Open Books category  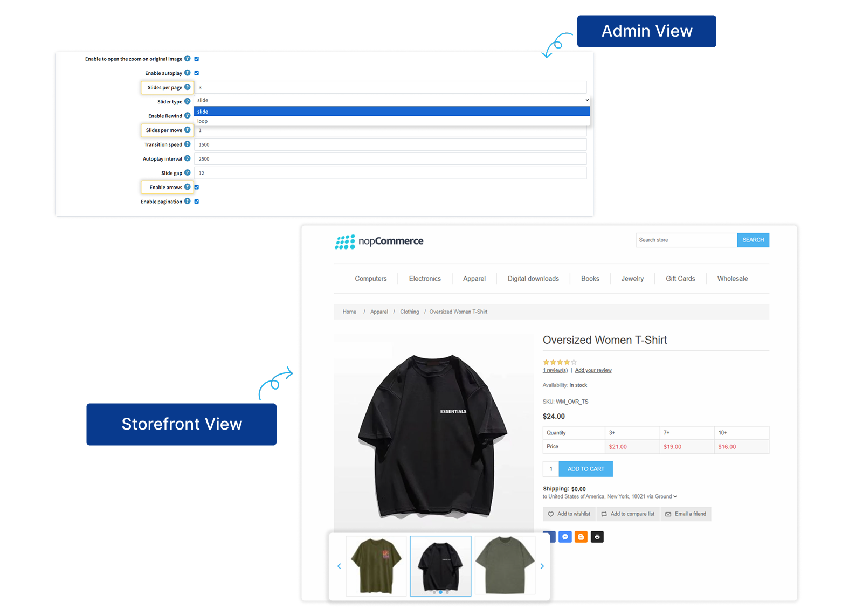coord(590,279)
